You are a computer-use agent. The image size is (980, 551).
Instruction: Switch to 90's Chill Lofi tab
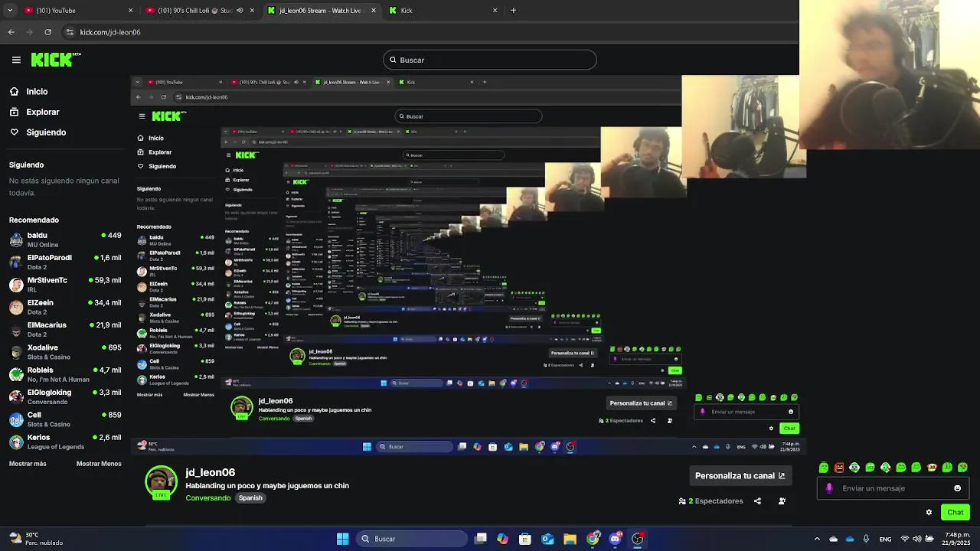pos(199,11)
